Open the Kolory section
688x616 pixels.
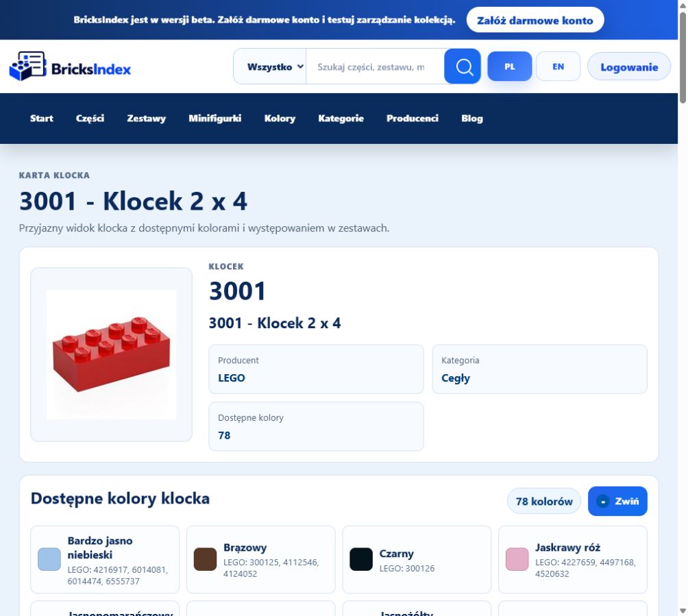280,119
